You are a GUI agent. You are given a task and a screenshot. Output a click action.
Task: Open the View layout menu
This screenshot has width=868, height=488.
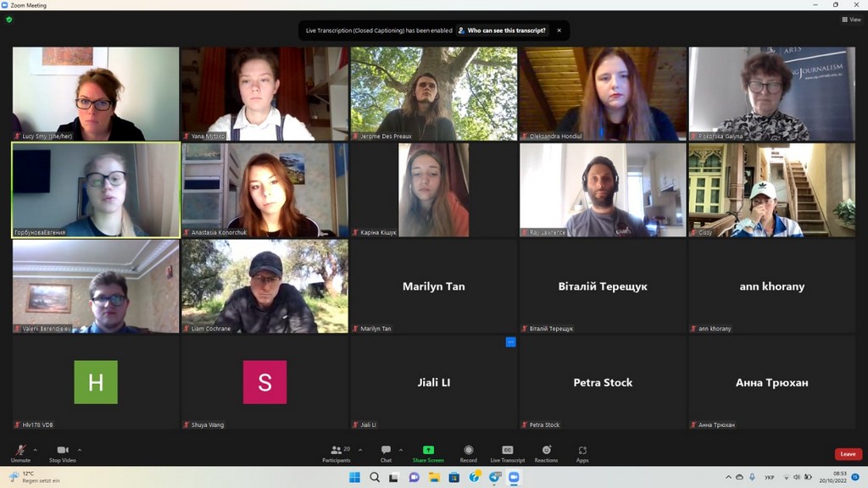coord(851,19)
